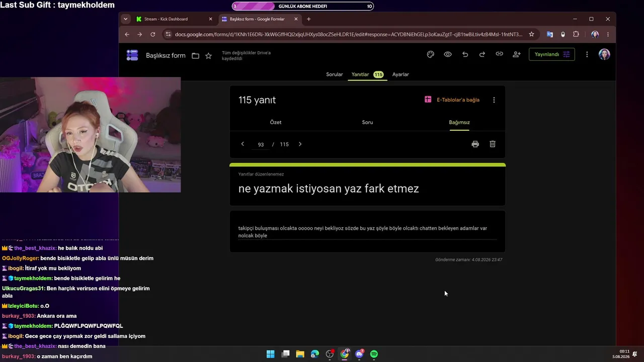644x362 pixels.
Task: Go back in the browser
Action: pos(127,34)
